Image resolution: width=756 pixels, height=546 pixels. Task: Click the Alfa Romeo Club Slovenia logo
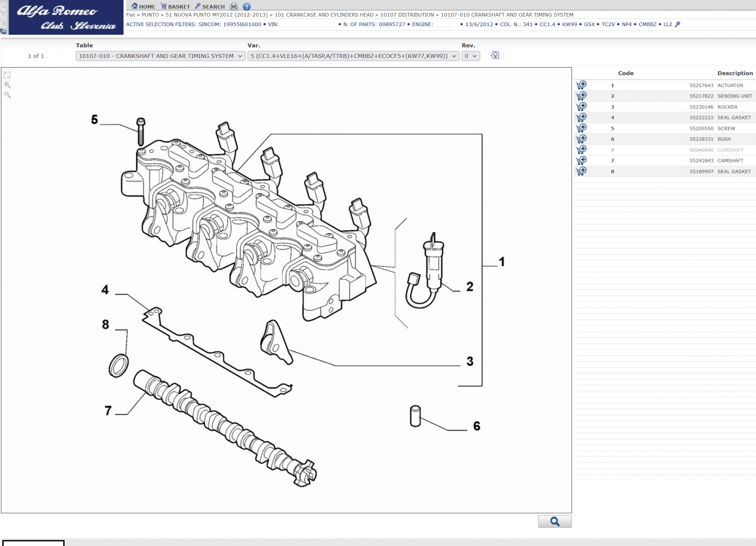66,17
